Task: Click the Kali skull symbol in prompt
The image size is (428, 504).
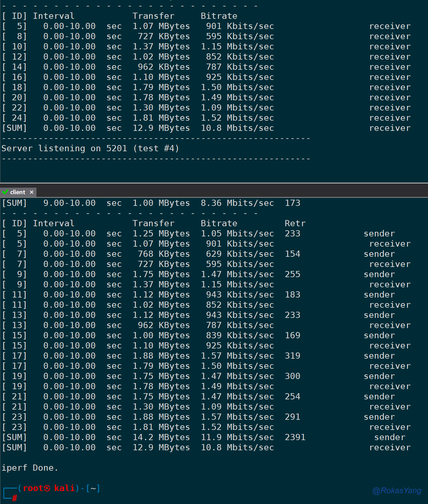Action: (47, 488)
